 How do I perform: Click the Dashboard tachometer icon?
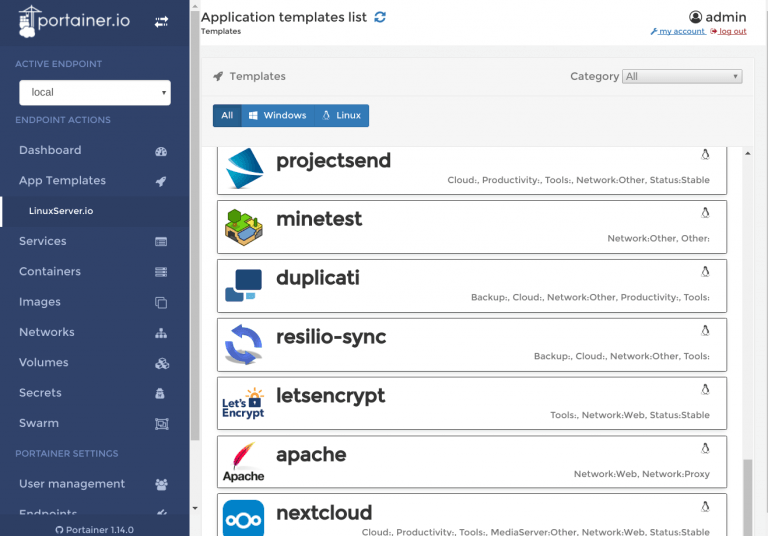point(161,151)
